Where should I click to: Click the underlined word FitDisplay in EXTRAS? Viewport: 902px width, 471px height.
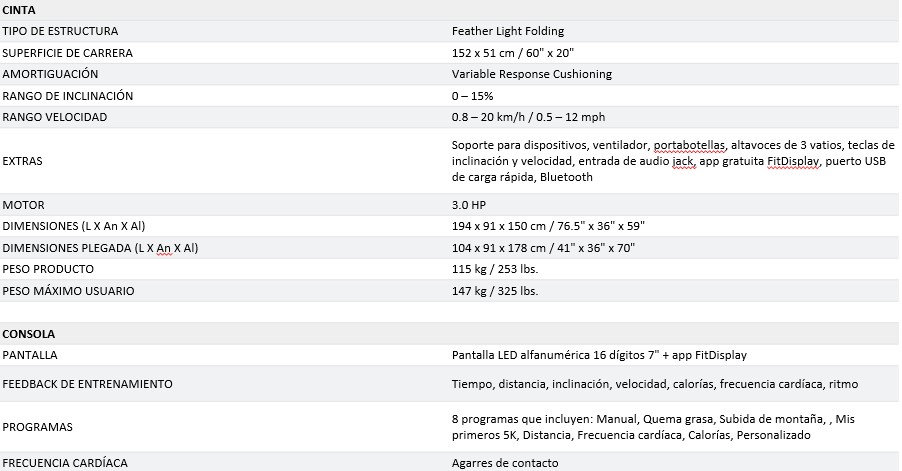point(793,161)
